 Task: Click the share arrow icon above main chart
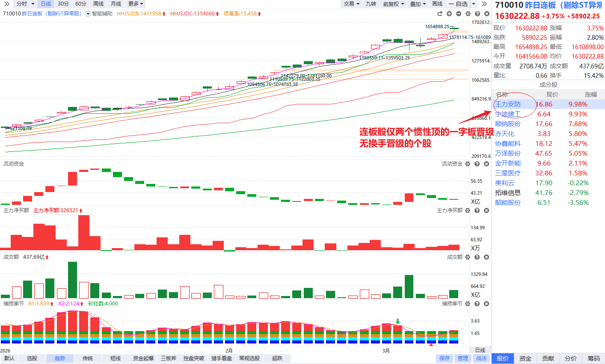click(x=440, y=14)
